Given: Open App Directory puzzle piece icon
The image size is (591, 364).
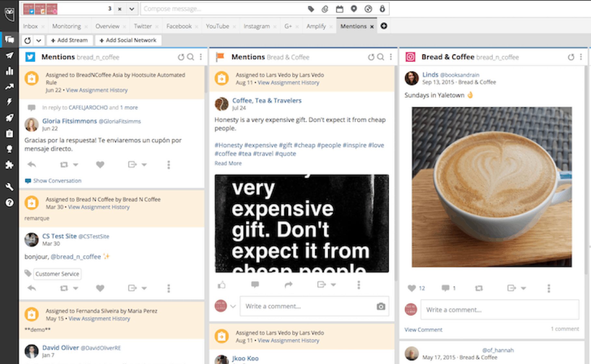Looking at the screenshot, I should click(9, 165).
